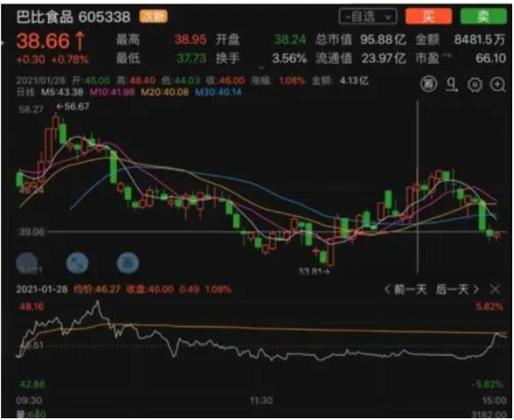The width and height of the screenshot is (514, 420).
Task: Click the M10:41.98 moving average label
Action: coord(112,92)
